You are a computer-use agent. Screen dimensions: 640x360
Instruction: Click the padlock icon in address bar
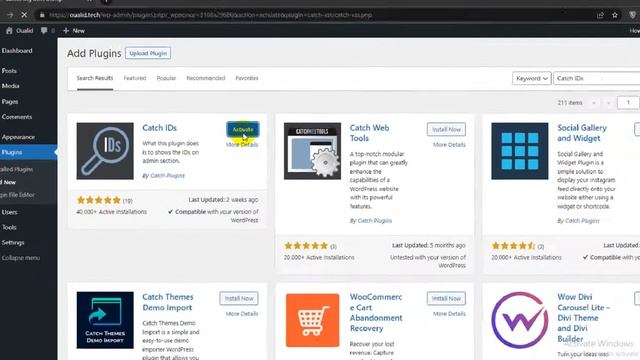pos(42,15)
